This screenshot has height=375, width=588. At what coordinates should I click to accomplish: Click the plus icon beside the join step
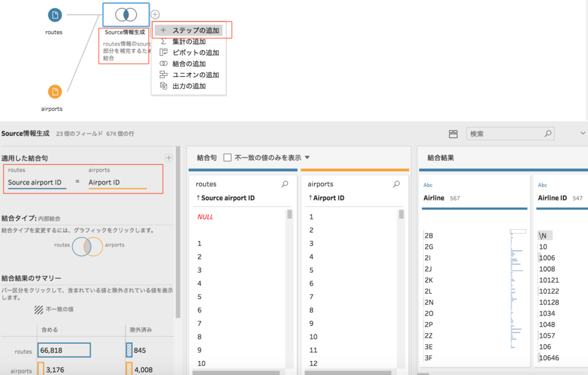[x=155, y=13]
